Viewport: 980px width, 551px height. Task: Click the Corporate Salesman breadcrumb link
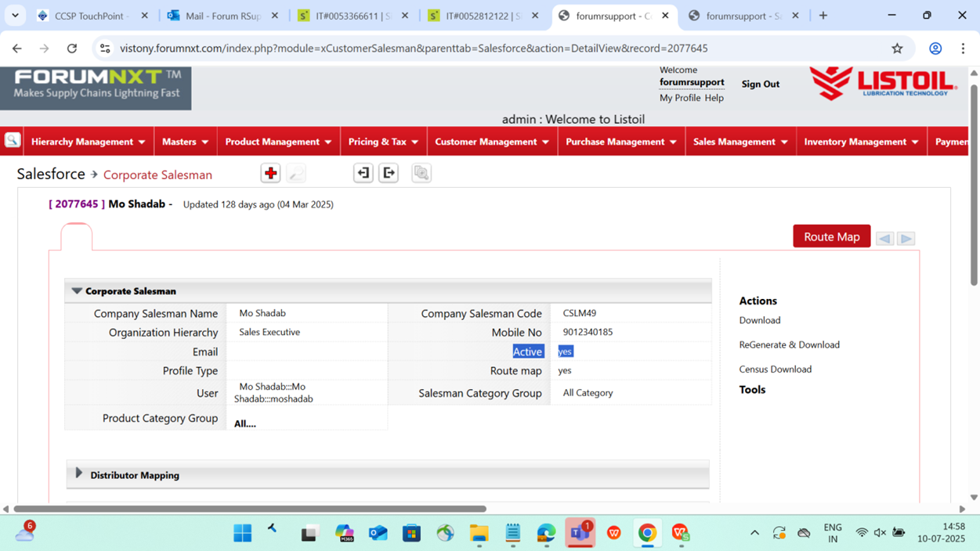point(157,175)
